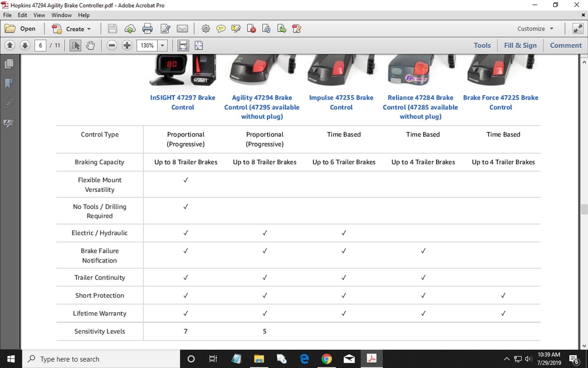Open the Comment pane

566,45
